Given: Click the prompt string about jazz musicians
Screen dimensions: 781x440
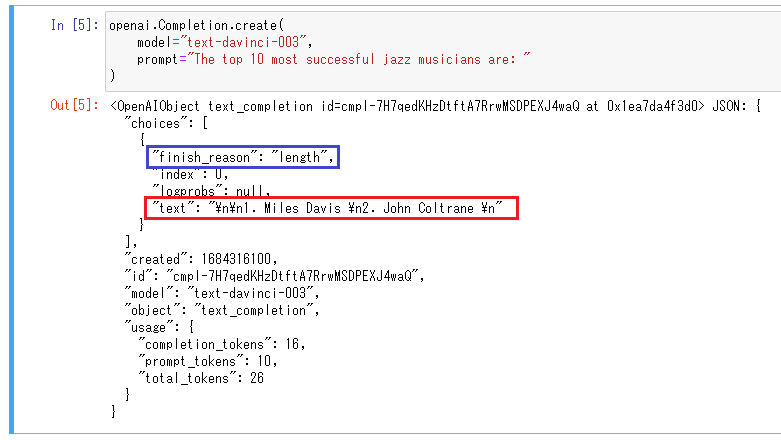Looking at the screenshot, I should (x=358, y=59).
